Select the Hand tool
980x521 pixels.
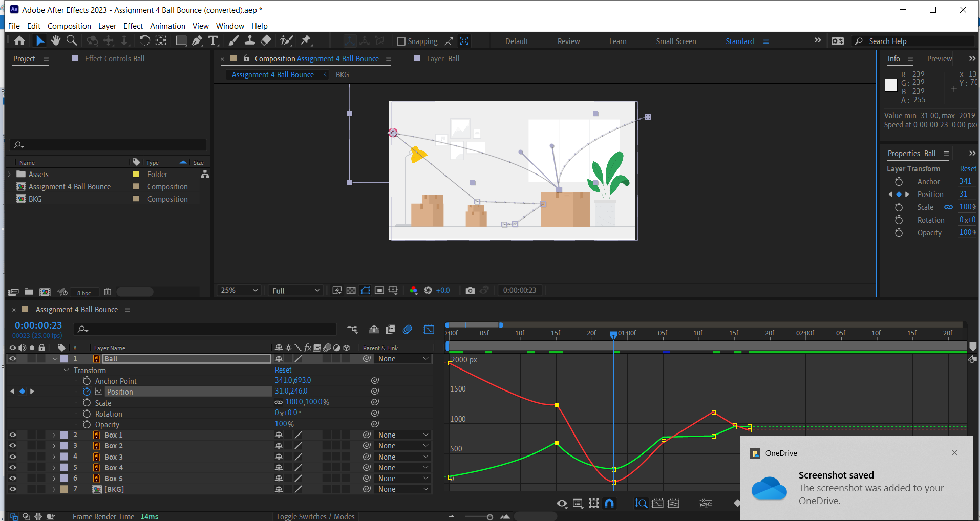(x=55, y=40)
